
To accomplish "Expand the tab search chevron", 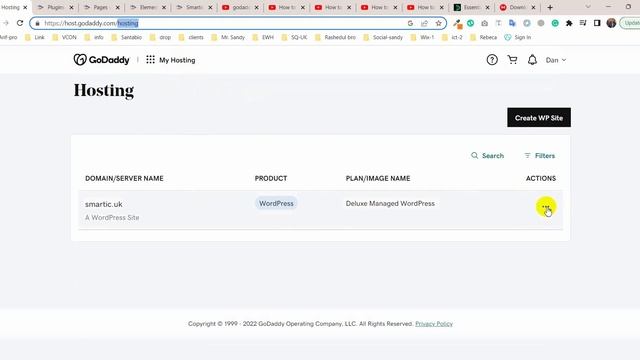I will 588,7.
